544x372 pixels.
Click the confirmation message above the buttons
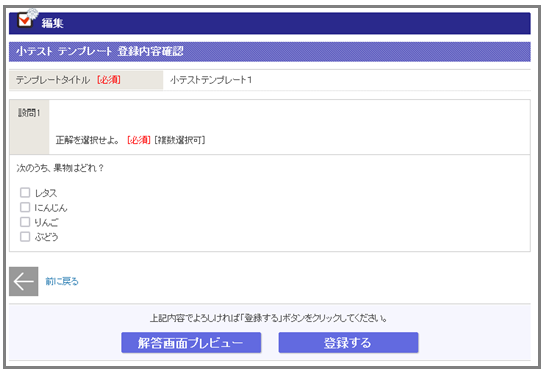(x=269, y=318)
